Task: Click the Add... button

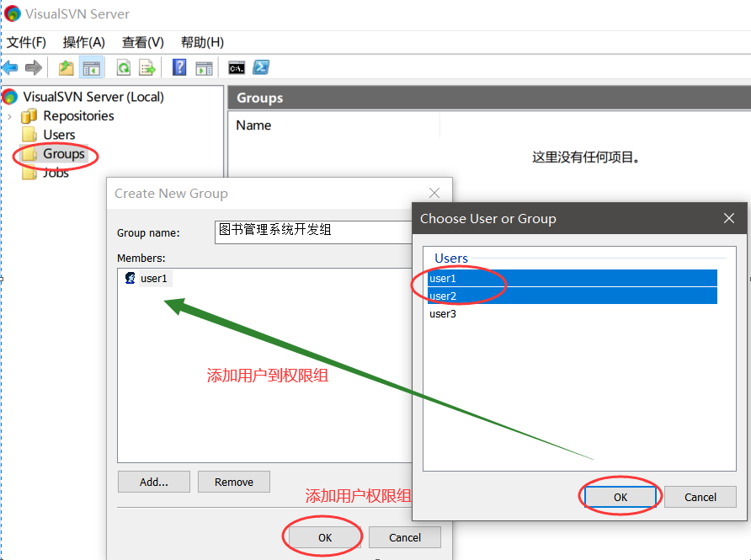Action: (x=154, y=482)
